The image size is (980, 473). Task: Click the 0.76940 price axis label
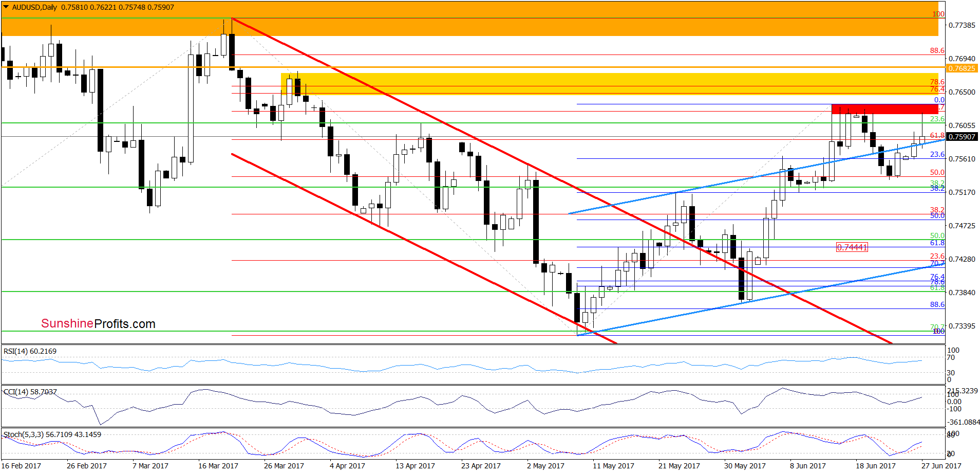coord(962,59)
